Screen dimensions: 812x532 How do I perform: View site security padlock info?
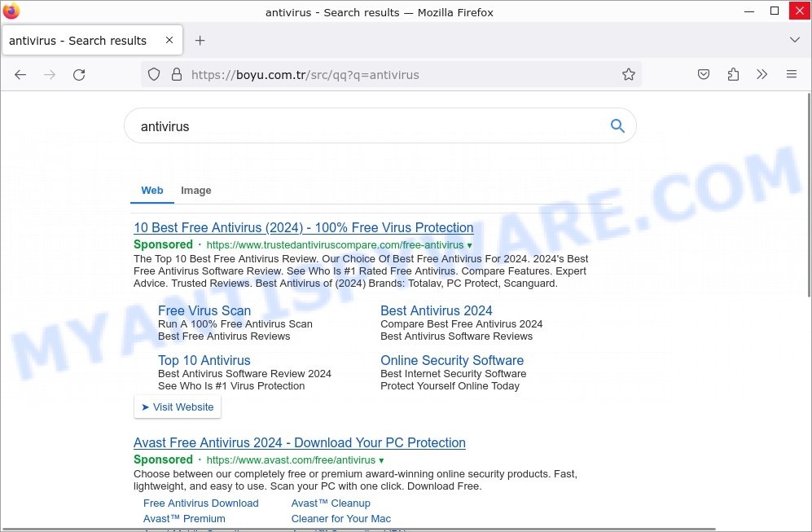(x=177, y=75)
